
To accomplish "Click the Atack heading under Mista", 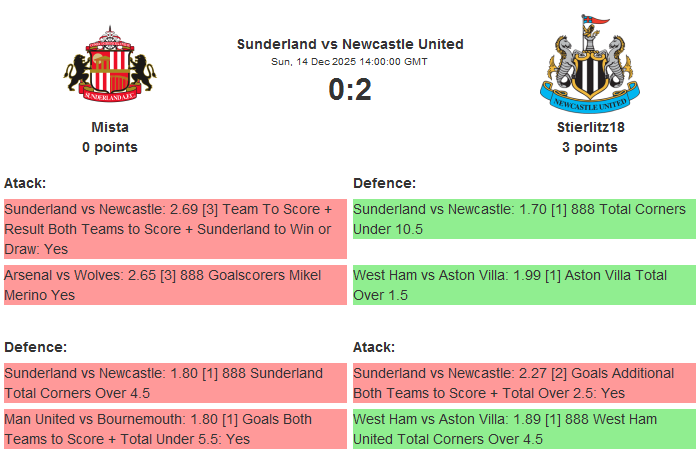I will click(25, 183).
